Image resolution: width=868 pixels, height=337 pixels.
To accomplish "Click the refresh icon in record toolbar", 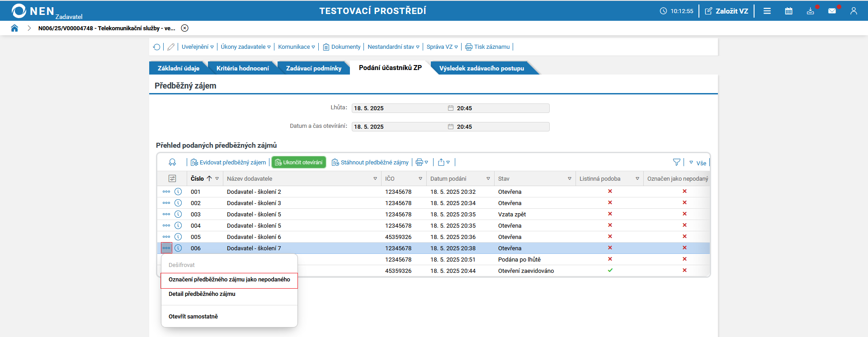I will (157, 47).
